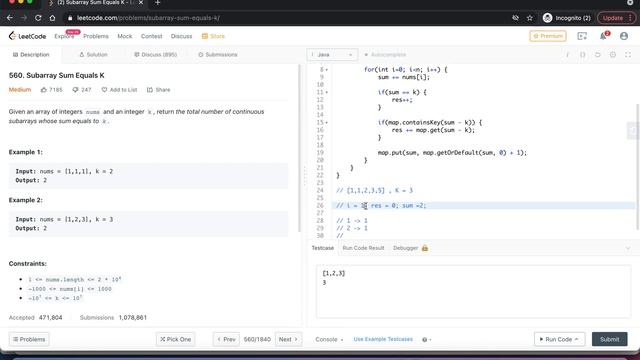
Task: Click the comment '// [1,1,2,3,5] , K = 3'
Action: pyautogui.click(x=374, y=191)
